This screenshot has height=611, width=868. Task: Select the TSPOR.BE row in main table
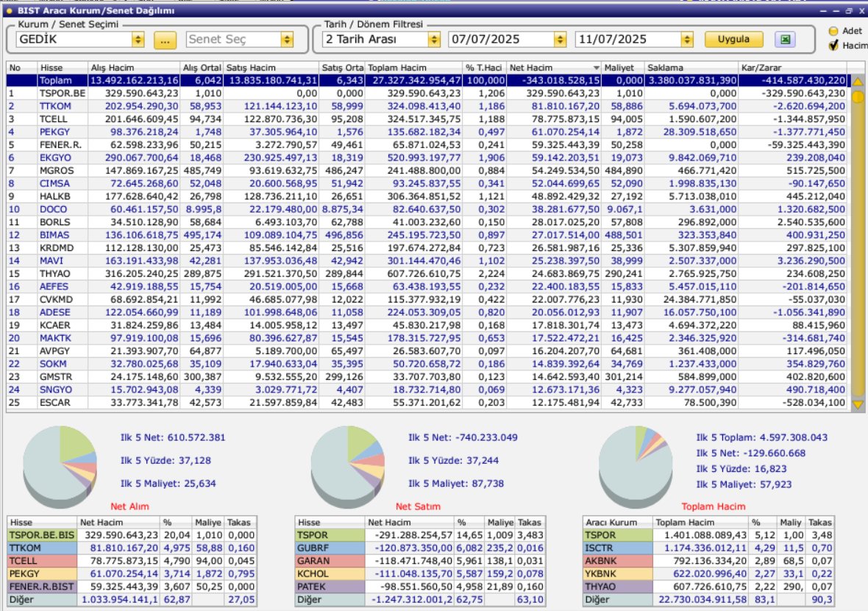(427, 93)
